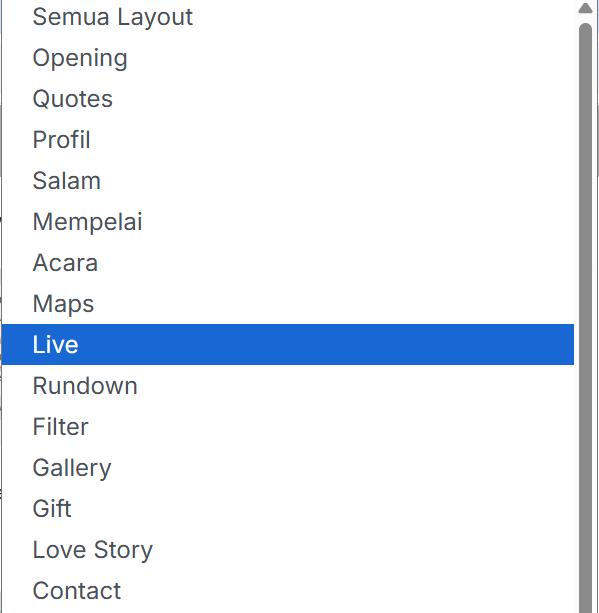Choose the Salam entry
The width and height of the screenshot is (599, 613).
click(288, 181)
